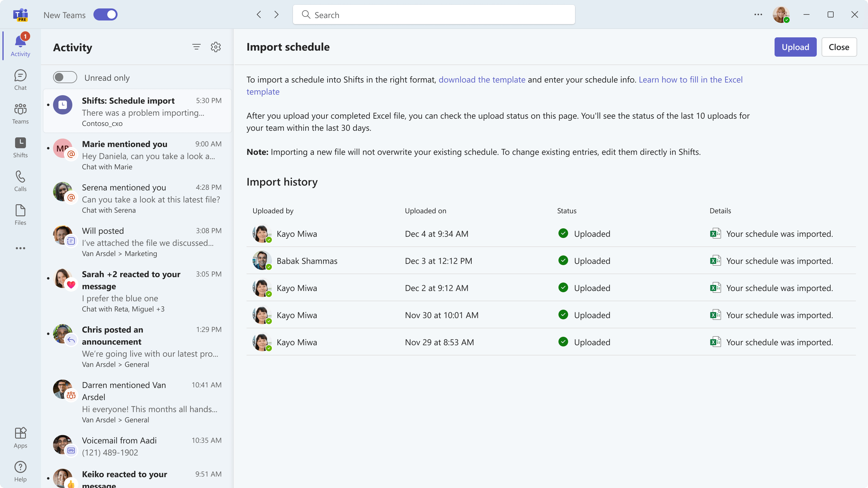Click Dec 2 at 9:12 AM upload date
Viewport: 868px width, 488px height.
(437, 288)
